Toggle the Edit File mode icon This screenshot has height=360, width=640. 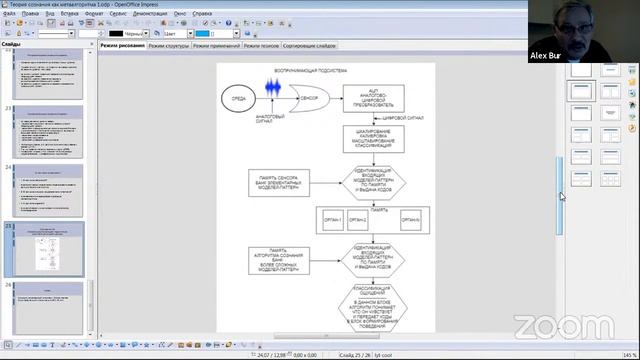point(51,23)
